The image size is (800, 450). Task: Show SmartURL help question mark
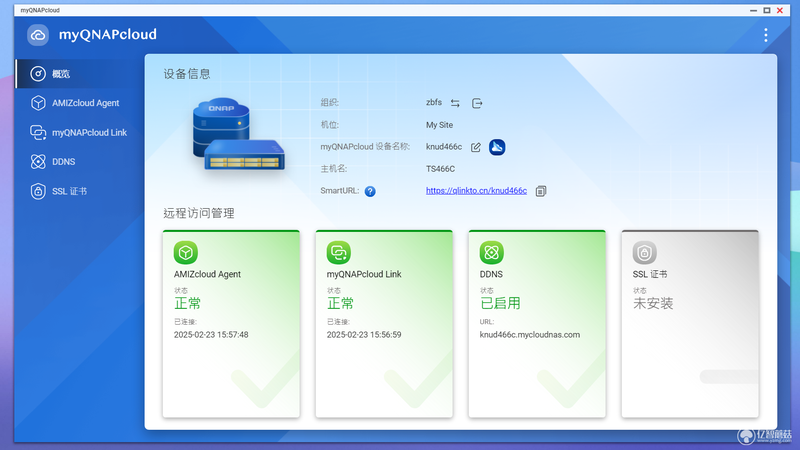pos(370,191)
